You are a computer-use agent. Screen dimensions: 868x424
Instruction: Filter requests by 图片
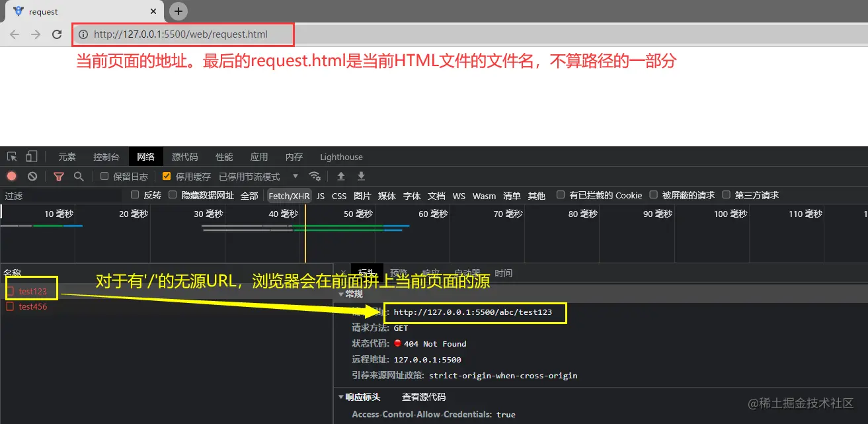tap(362, 196)
